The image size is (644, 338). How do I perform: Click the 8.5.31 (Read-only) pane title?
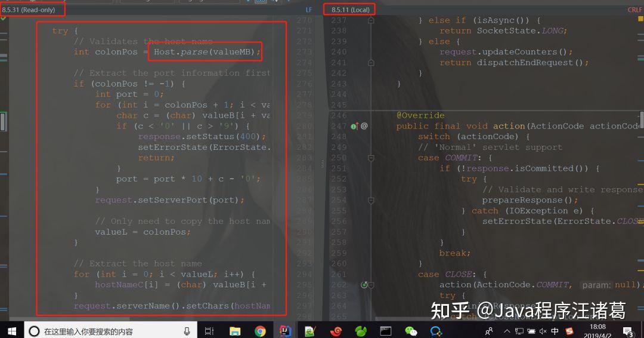(29, 10)
